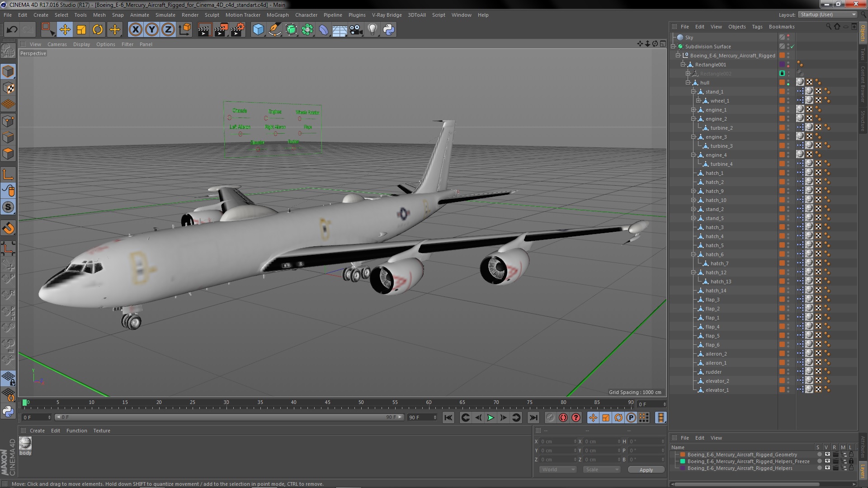The image size is (868, 488).
Task: Select the Rotate tool
Action: coord(98,30)
